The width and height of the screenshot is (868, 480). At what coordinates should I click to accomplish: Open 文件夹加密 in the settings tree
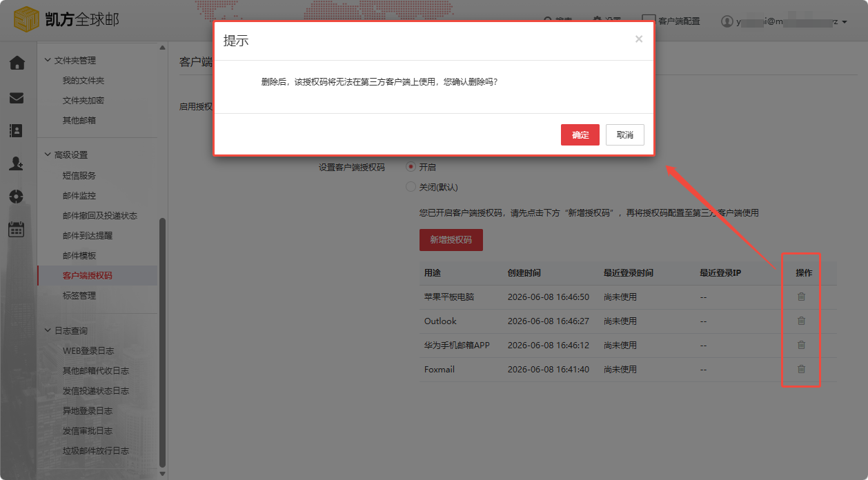point(83,101)
